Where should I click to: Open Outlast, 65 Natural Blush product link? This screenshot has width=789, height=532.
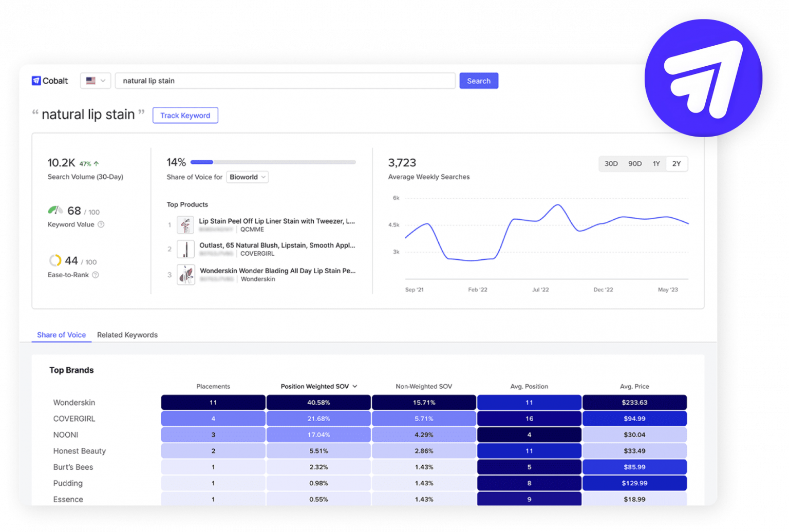277,245
